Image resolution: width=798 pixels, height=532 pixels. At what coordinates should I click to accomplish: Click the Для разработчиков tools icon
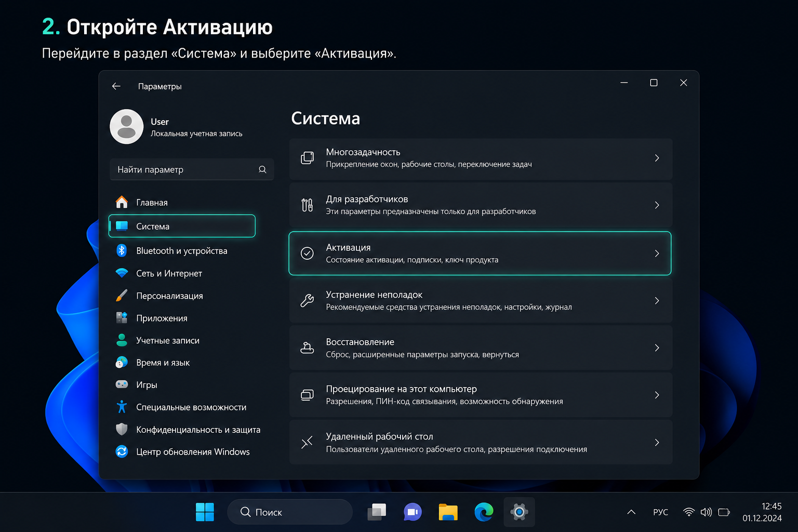pos(307,205)
